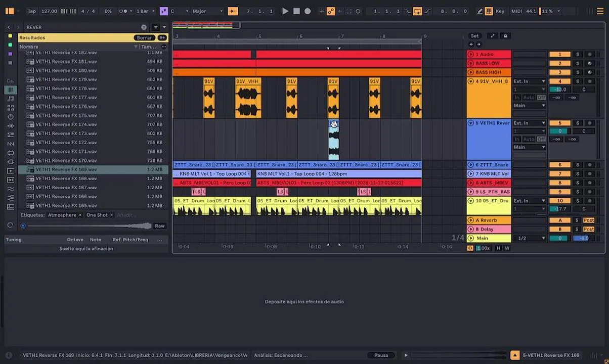This screenshot has width=609, height=364.
Task: Open the Ext. In input dropdown on track 4
Action: click(530, 81)
